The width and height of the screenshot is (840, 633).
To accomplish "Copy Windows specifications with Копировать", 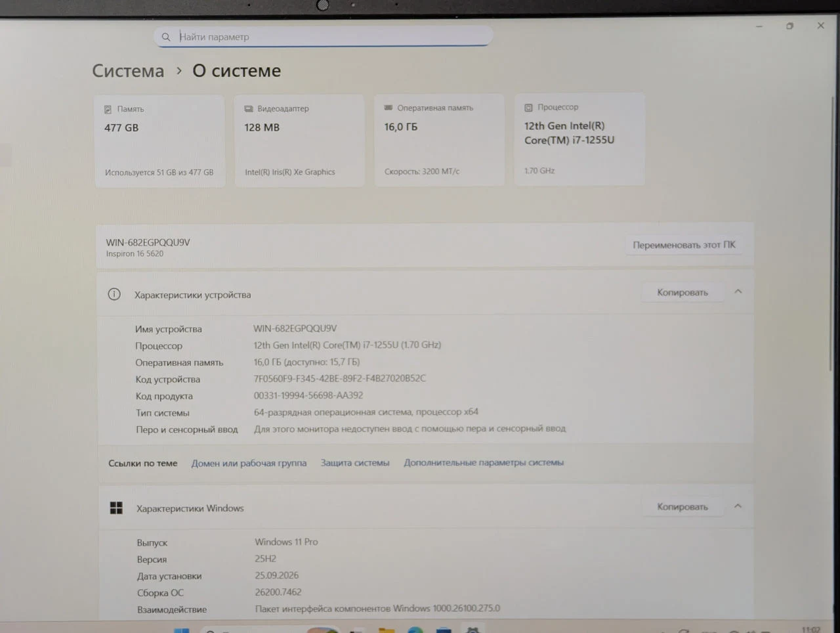I will 682,506.
